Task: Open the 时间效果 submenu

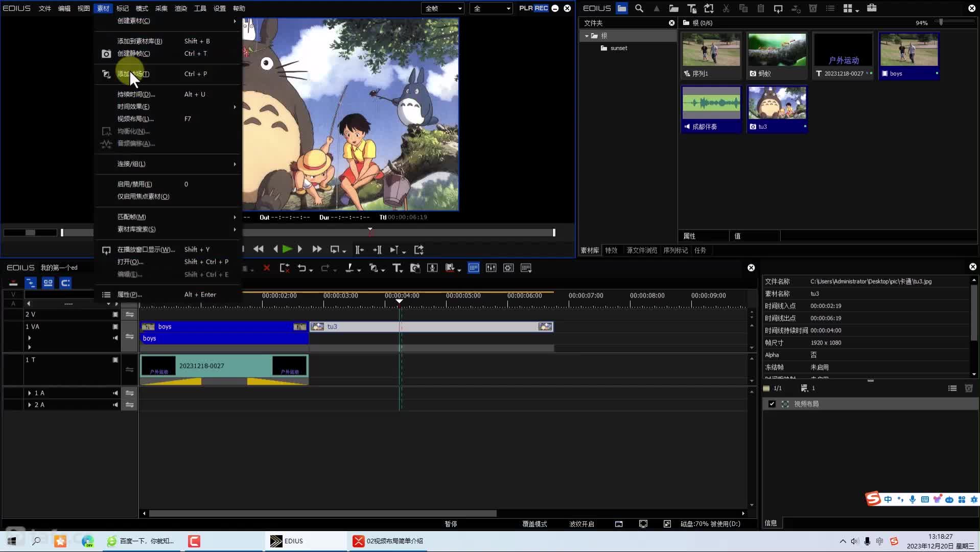Action: [168, 106]
